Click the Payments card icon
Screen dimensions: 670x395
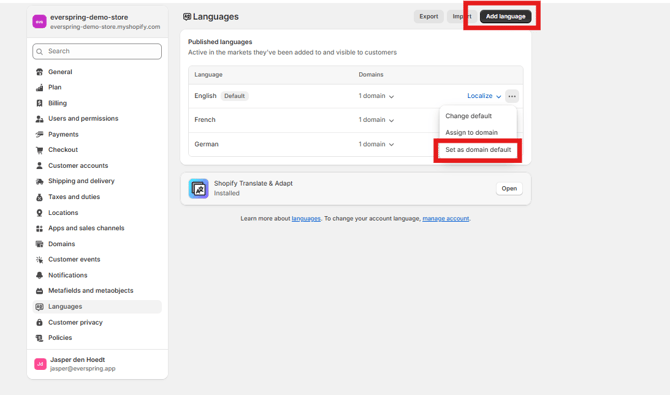tap(39, 134)
